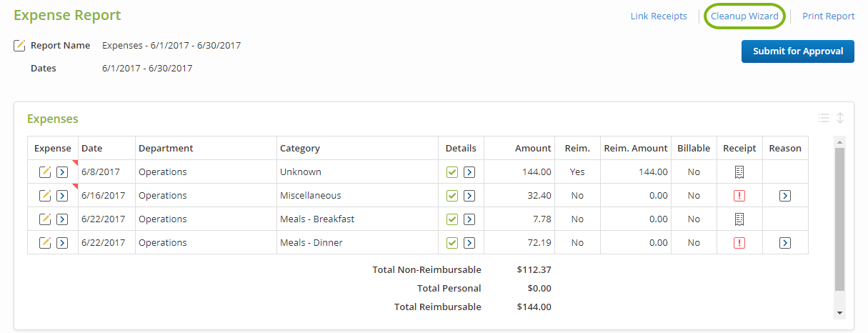Toggle details checkbox for Unknown expense
Image resolution: width=868 pixels, height=333 pixels.
pos(452,172)
